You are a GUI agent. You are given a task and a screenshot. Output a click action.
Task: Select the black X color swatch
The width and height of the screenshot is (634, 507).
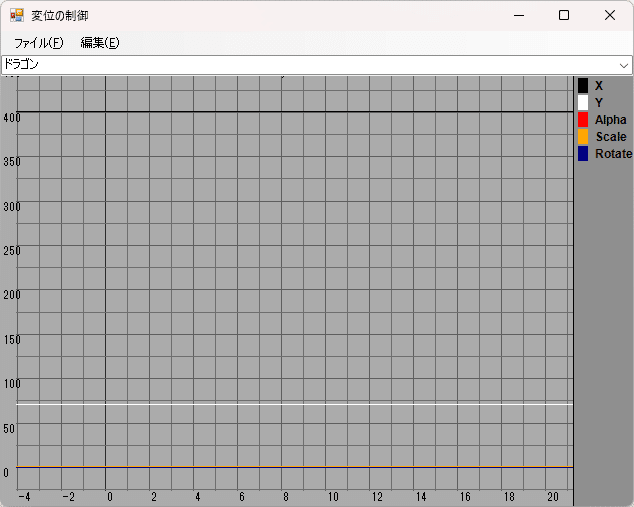pyautogui.click(x=583, y=86)
